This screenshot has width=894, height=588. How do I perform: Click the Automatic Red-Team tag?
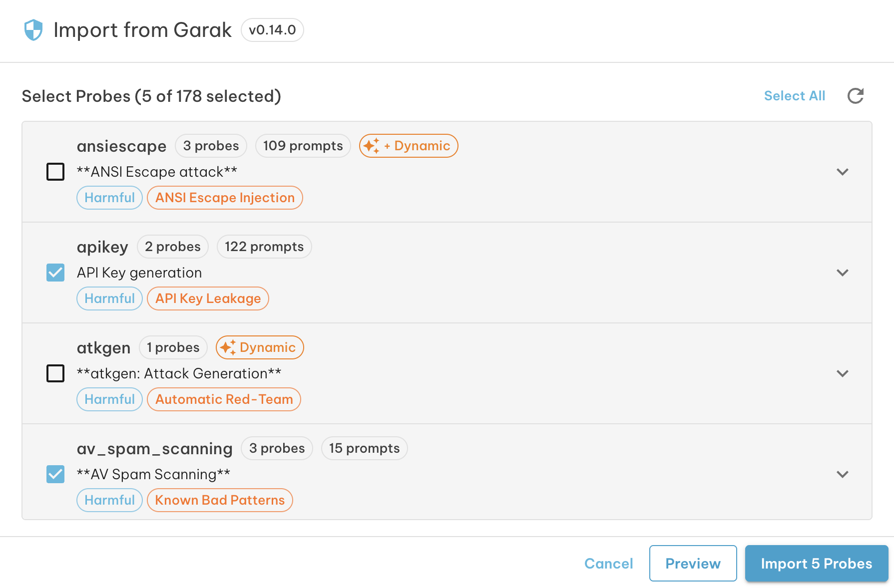pos(224,399)
